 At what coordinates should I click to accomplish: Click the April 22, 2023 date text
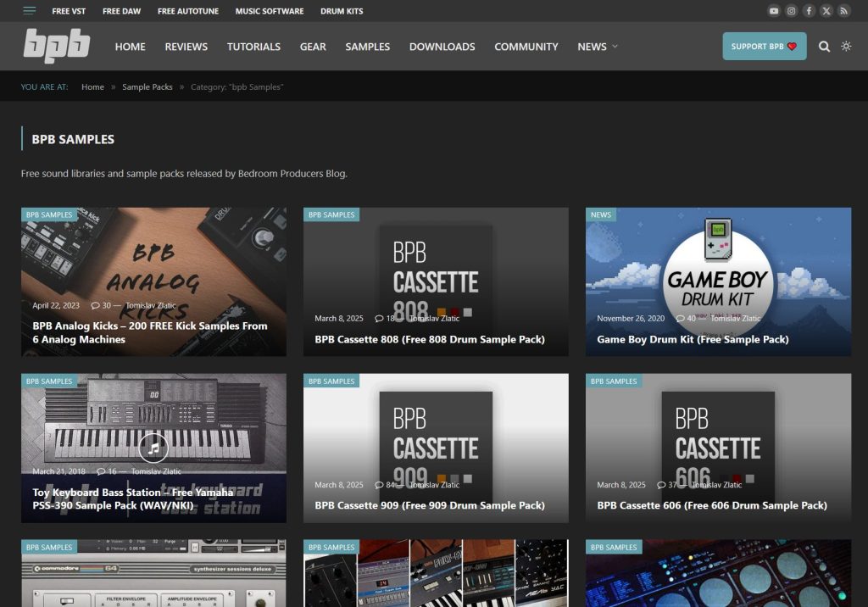point(56,305)
